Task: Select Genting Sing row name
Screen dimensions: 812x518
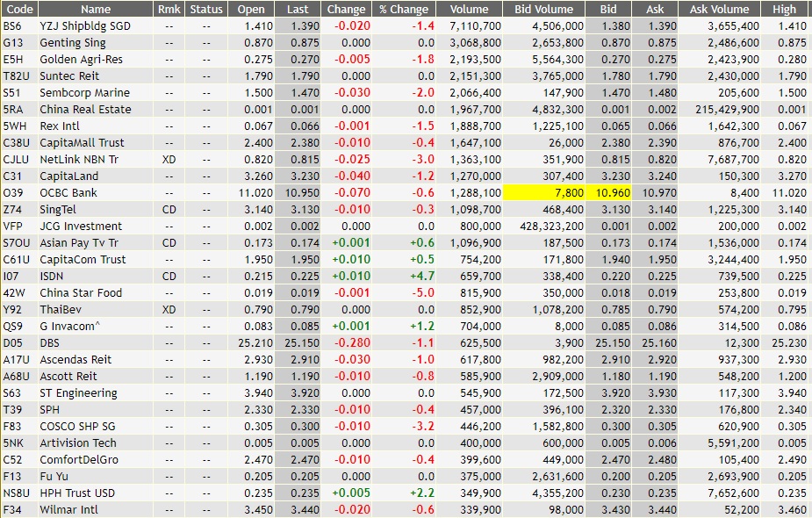Action: click(x=73, y=43)
